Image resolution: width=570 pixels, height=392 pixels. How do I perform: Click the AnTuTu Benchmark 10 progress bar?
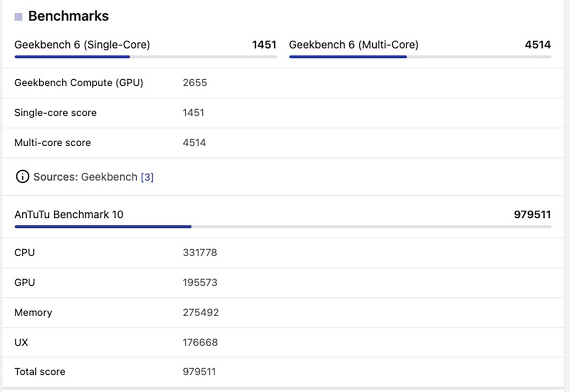point(283,227)
